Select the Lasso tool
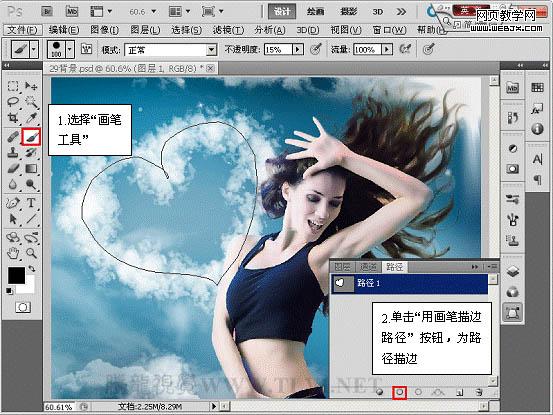This screenshot has width=553, height=415. coord(13,102)
